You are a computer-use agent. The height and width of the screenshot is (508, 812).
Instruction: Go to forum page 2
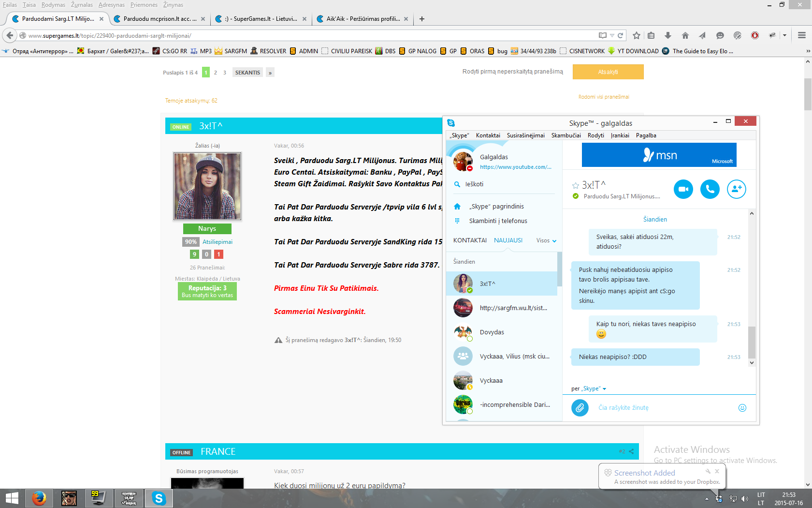216,73
